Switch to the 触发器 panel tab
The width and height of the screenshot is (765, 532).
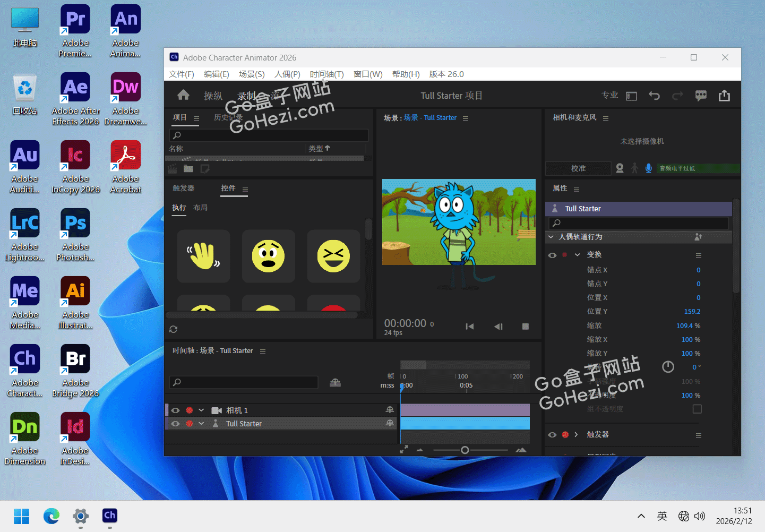[x=183, y=188]
